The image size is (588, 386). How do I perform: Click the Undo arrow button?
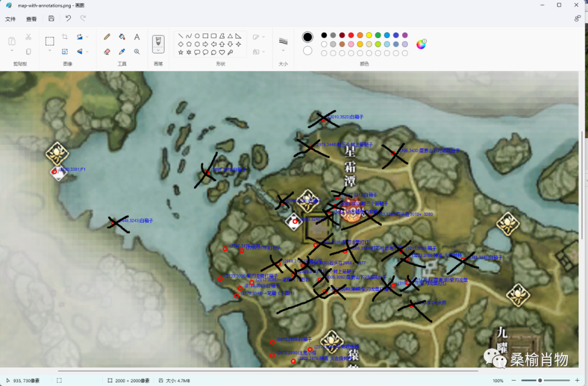tap(68, 19)
